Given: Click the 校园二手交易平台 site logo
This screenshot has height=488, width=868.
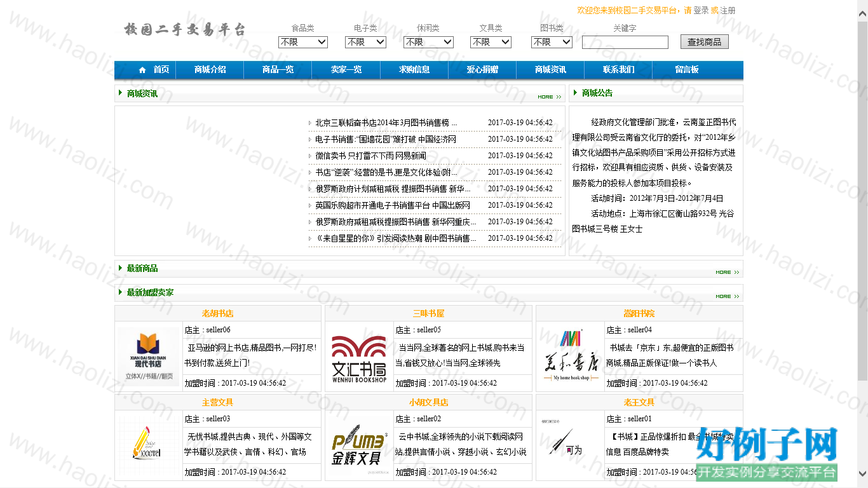Looking at the screenshot, I should [184, 29].
